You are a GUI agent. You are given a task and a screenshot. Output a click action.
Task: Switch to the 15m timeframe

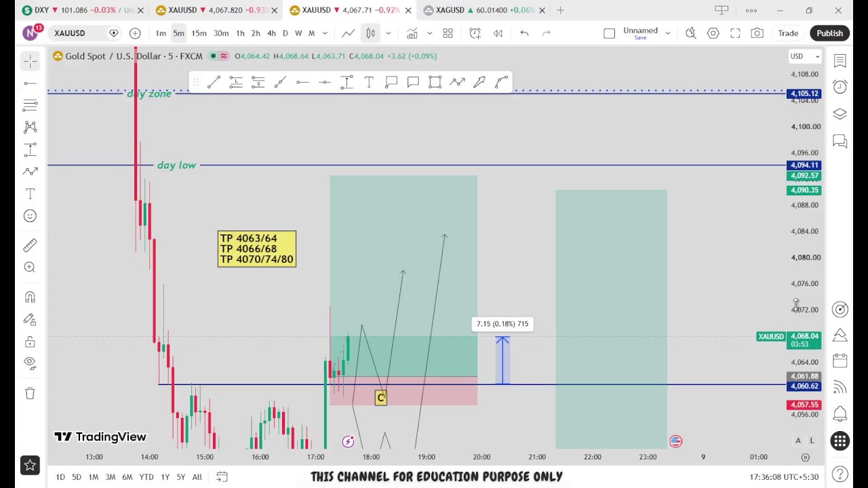pyautogui.click(x=199, y=33)
